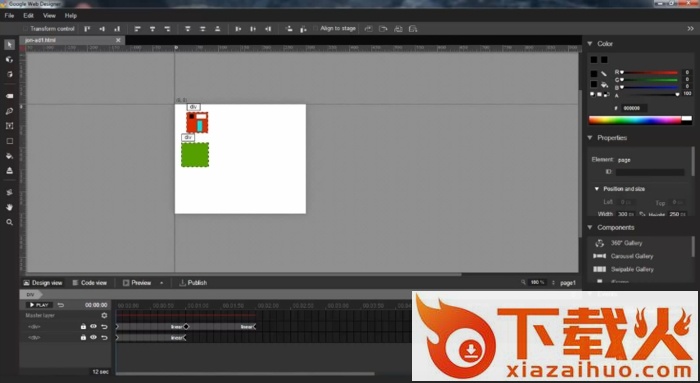Select the Text tool

[9, 126]
